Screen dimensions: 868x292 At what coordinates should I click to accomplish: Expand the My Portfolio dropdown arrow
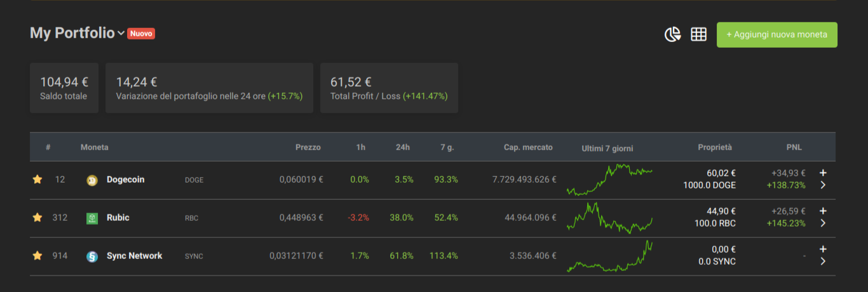(x=121, y=34)
